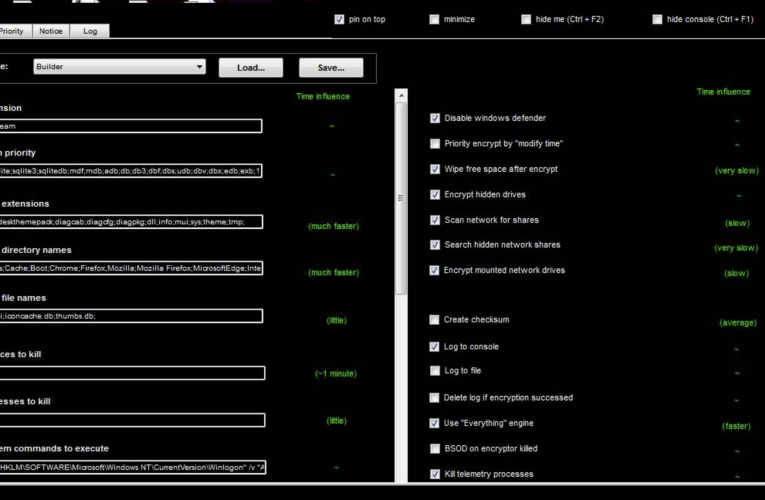Enable Priority encrypt by "modify time"
Viewport: 765px width, 500px height.
tap(435, 144)
